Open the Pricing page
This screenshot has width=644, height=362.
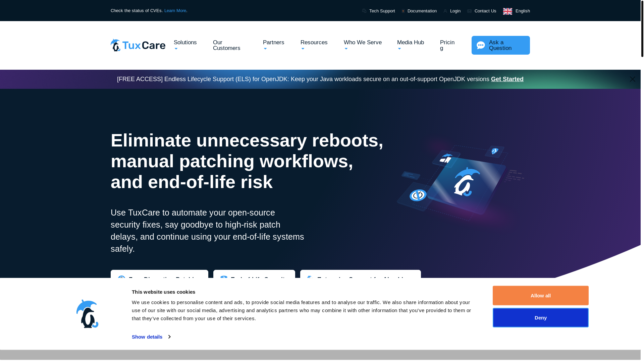(x=447, y=45)
